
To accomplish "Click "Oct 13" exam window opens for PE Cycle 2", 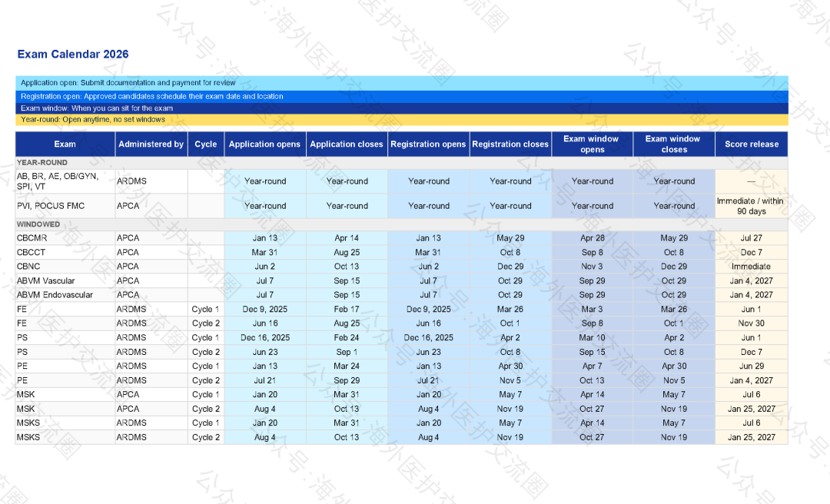I will pyautogui.click(x=592, y=380).
